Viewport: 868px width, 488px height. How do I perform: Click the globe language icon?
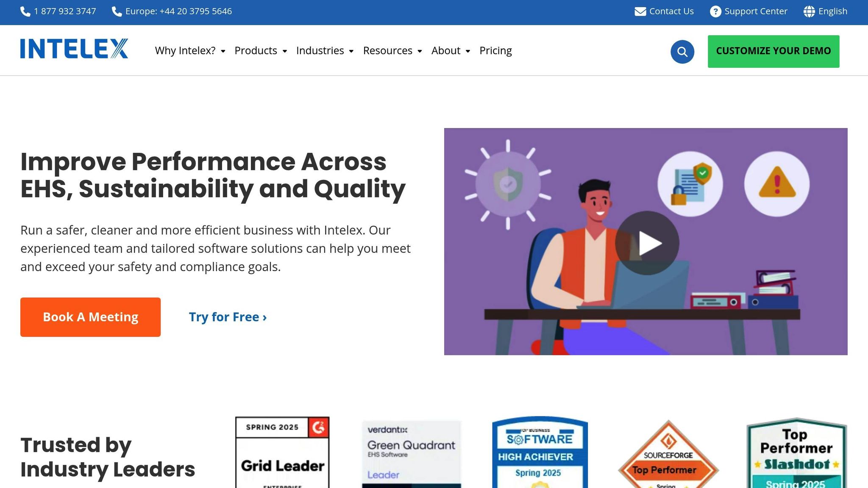(x=809, y=11)
